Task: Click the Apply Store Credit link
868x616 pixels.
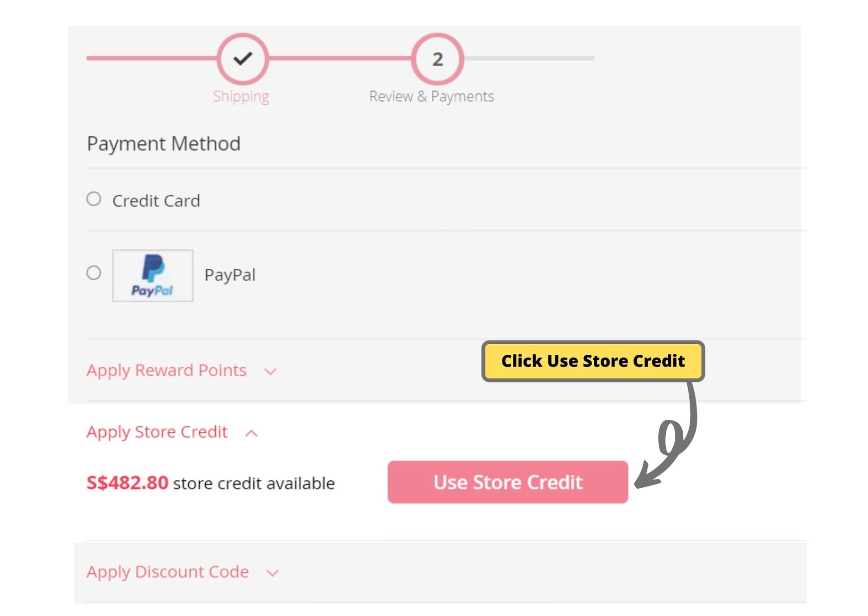Action: tap(157, 432)
